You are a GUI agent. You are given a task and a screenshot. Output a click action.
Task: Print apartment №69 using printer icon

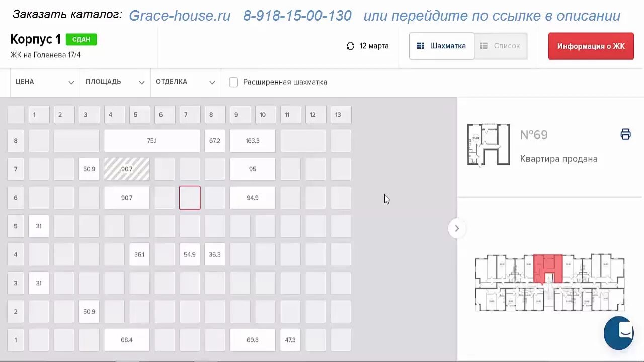625,134
